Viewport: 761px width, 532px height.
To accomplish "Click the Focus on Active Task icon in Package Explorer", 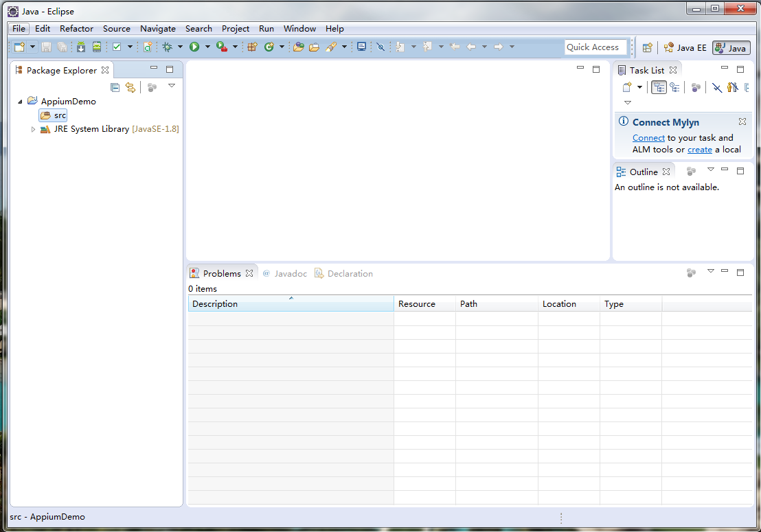I will [x=152, y=87].
